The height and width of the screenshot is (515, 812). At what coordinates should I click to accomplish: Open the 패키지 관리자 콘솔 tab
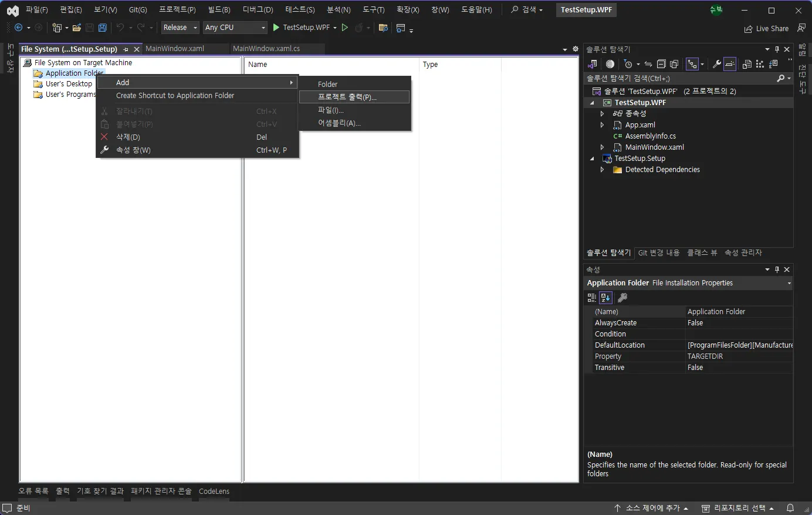161,491
